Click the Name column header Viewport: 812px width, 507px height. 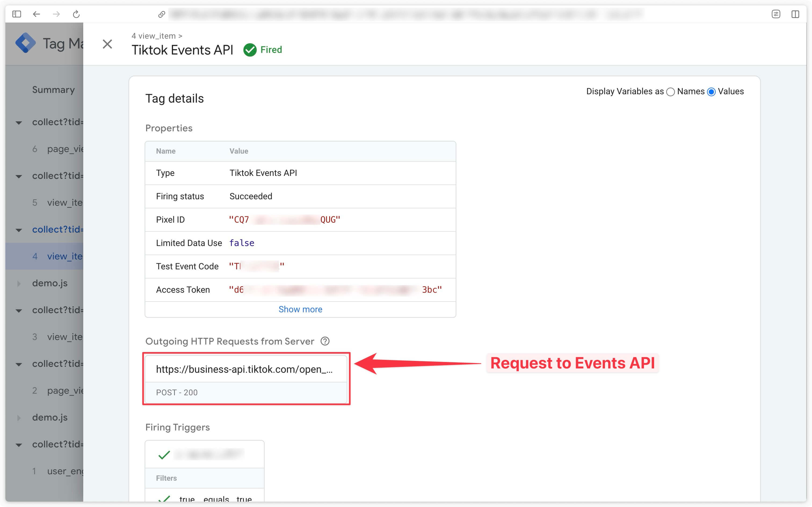[166, 151]
